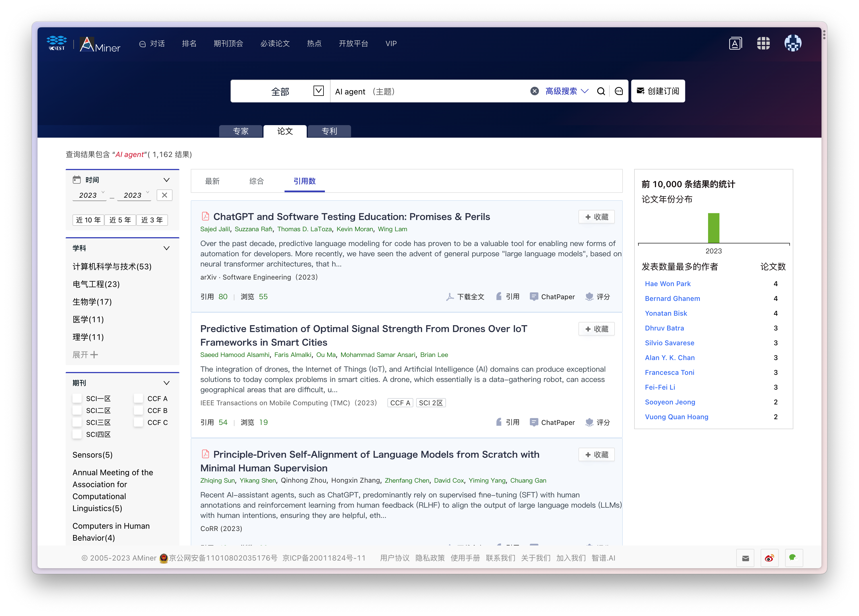
Task: Click the search magnifier icon
Action: (601, 91)
